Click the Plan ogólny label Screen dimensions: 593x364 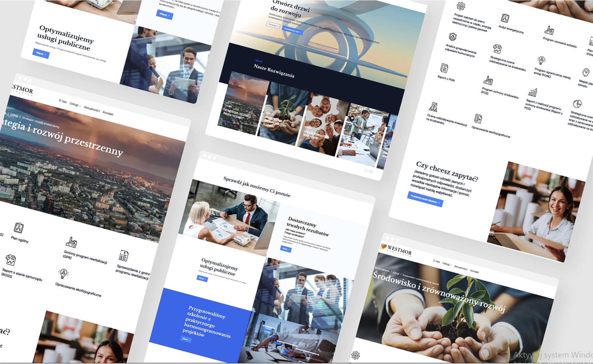click(20, 239)
